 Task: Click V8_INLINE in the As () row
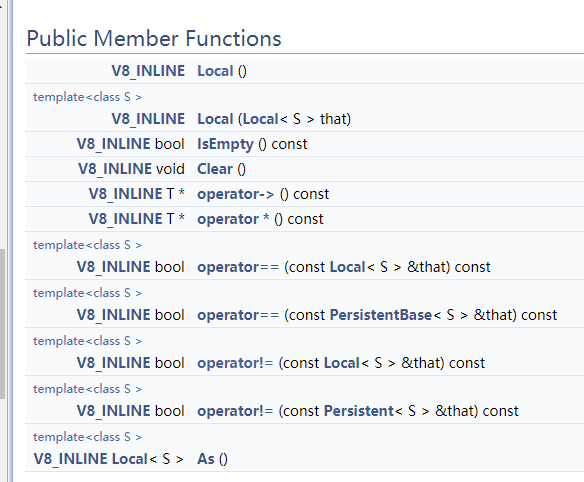pyautogui.click(x=70, y=459)
